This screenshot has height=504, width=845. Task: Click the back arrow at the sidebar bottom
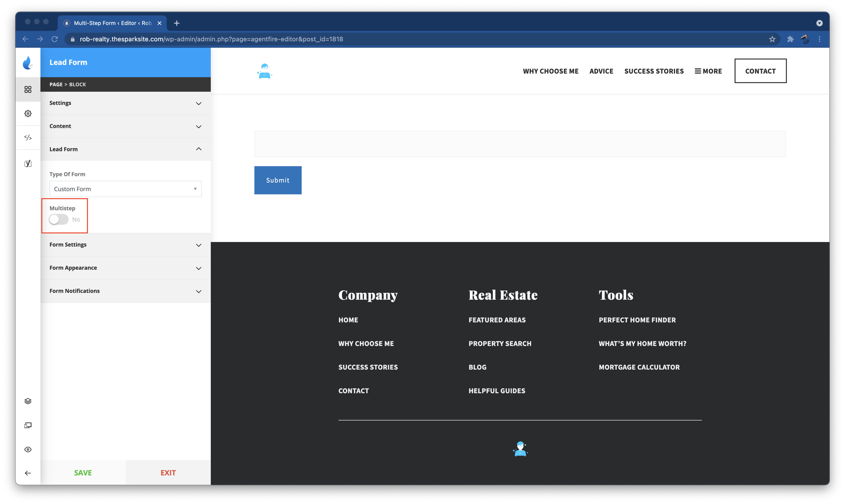coord(28,472)
